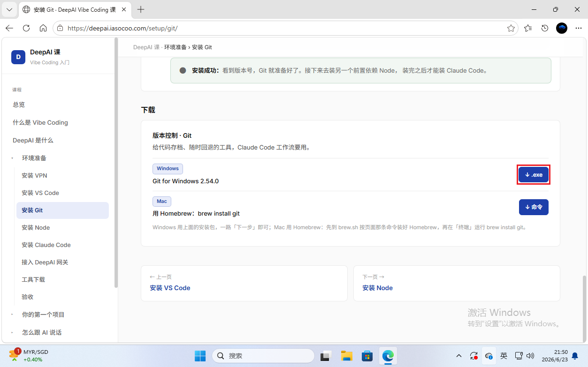Click the sync tray icon
The width and height of the screenshot is (588, 367).
(x=474, y=356)
